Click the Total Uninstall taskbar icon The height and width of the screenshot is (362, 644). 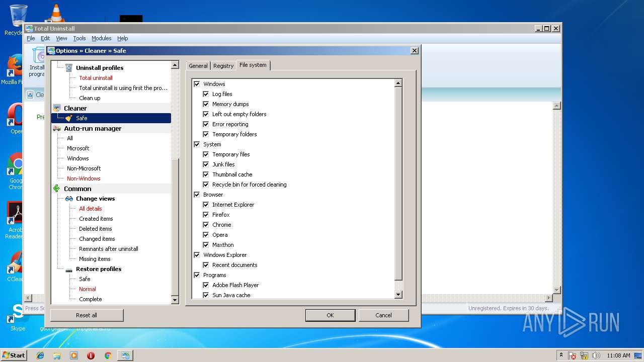click(x=125, y=355)
